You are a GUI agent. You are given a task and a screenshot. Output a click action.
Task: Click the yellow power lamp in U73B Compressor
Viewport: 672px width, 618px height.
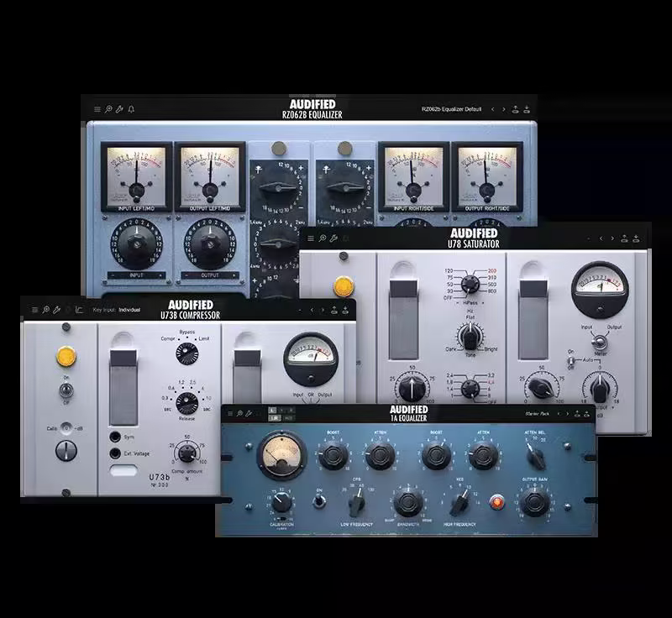click(66, 357)
